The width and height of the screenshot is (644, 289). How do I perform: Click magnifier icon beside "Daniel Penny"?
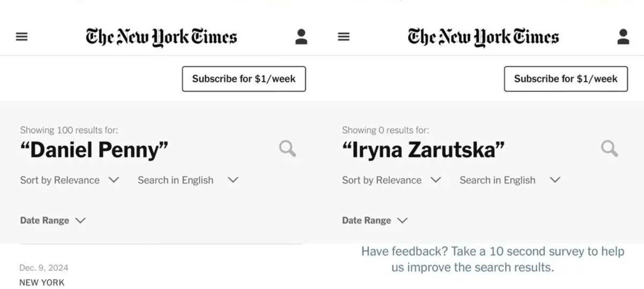(288, 149)
